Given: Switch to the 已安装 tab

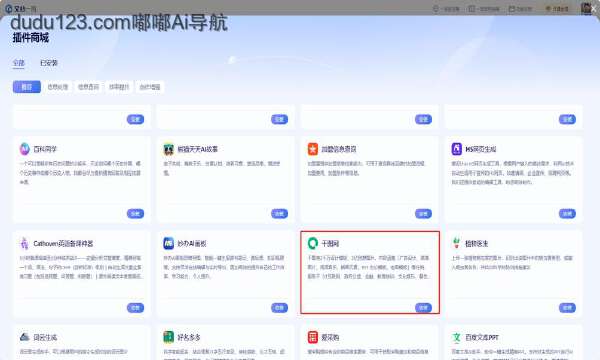Looking at the screenshot, I should coord(49,63).
